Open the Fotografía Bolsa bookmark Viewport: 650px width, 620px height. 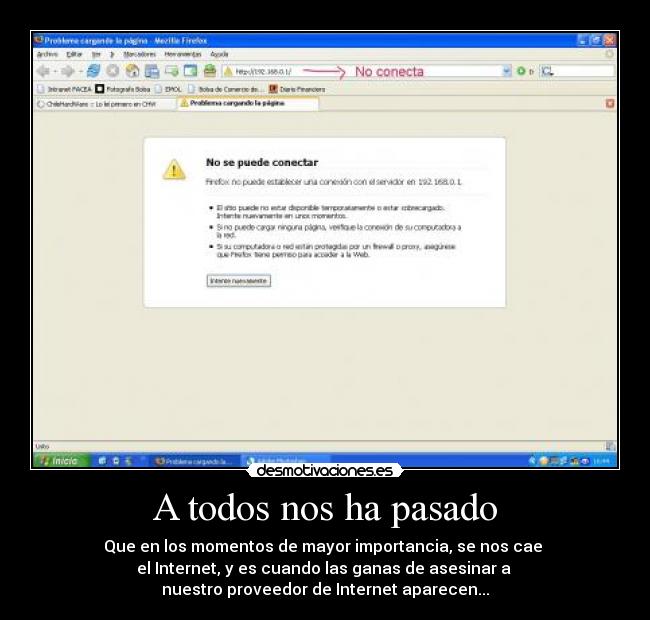[123, 89]
